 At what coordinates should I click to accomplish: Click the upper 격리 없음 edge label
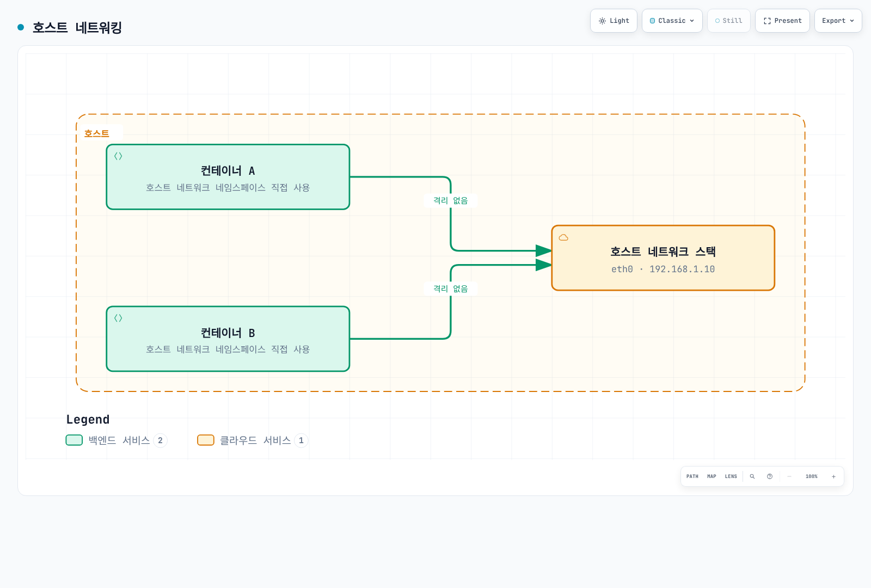[451, 200]
